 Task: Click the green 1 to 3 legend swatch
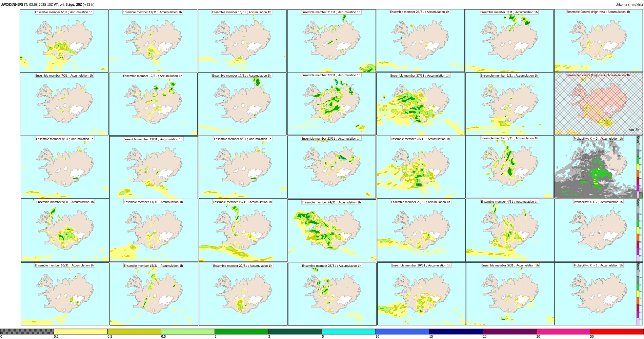[241, 332]
